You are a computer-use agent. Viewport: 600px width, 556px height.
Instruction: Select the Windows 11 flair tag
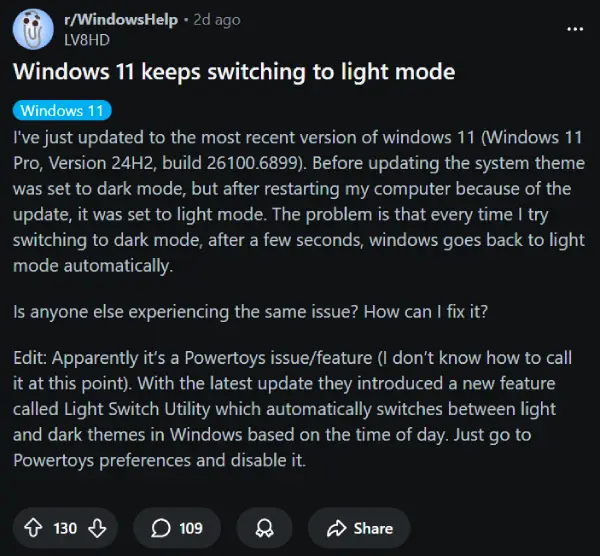point(62,110)
